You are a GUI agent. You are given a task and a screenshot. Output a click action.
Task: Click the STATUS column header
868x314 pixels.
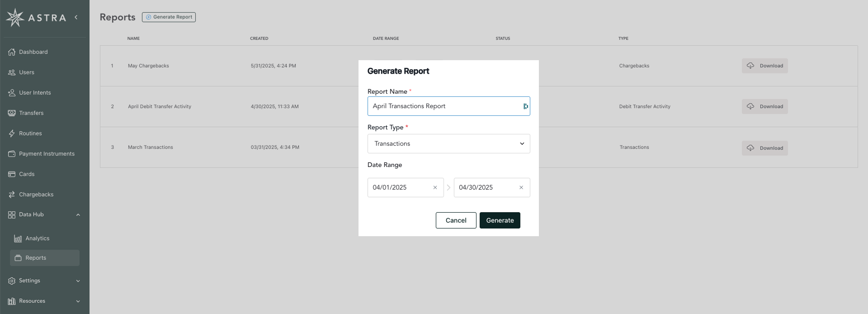[503, 38]
